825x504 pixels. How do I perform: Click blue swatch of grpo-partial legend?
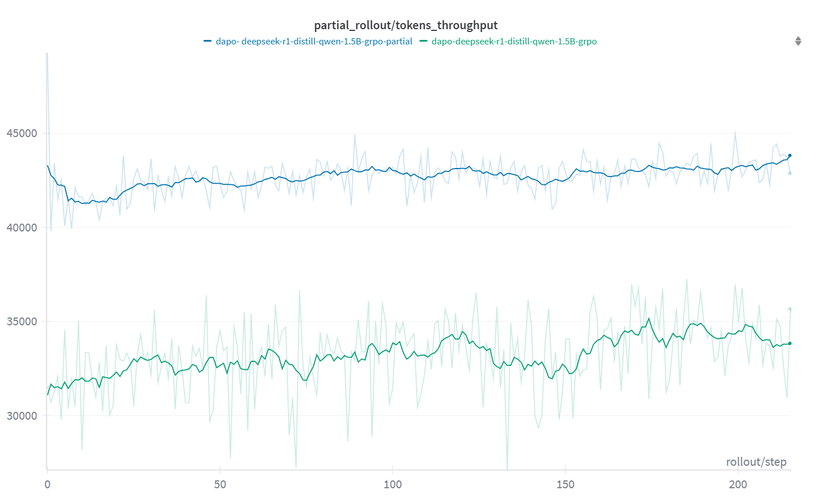click(208, 41)
